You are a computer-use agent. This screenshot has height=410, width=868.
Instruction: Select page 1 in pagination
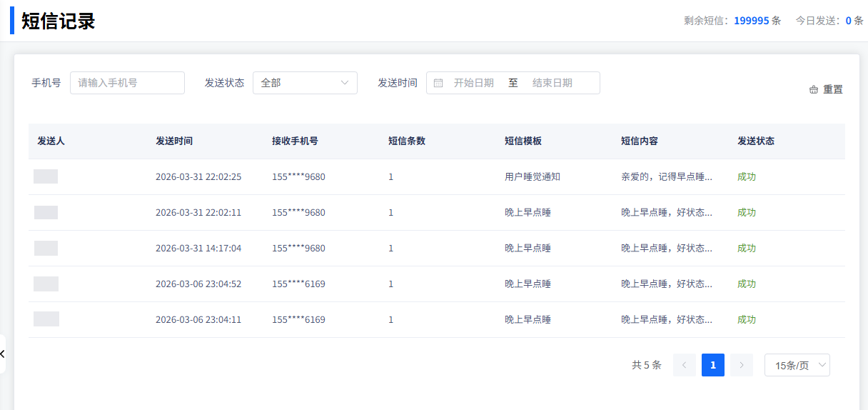point(712,365)
